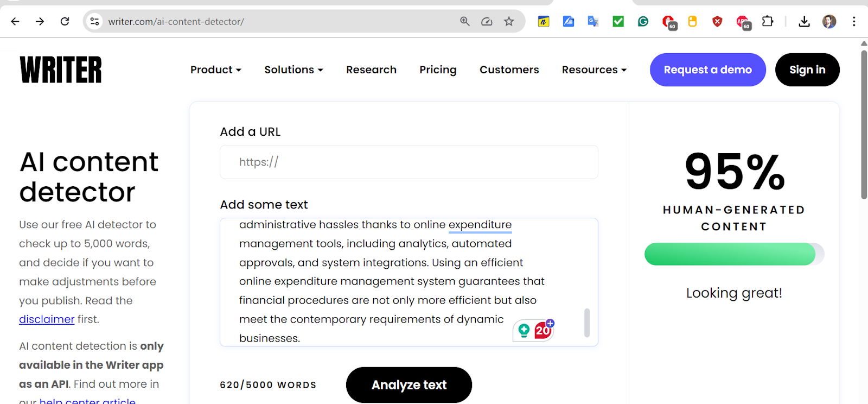Click the page zoom magnifier icon
Image resolution: width=868 pixels, height=404 pixels.
click(465, 22)
